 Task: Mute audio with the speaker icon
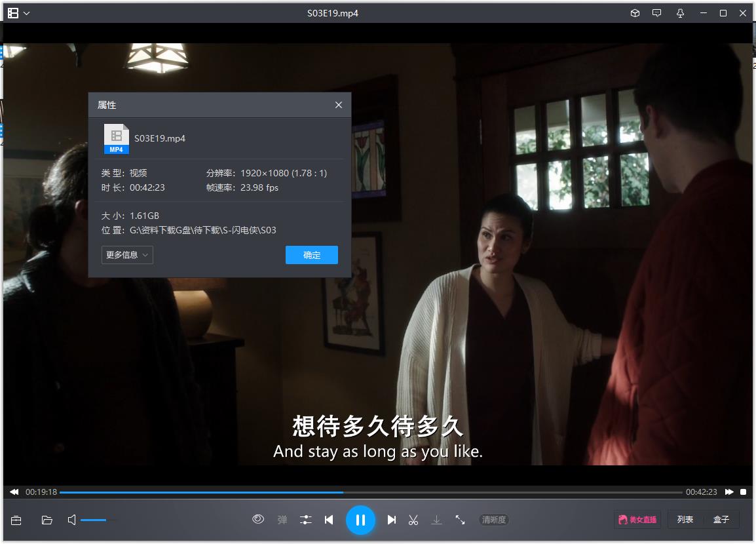click(72, 520)
